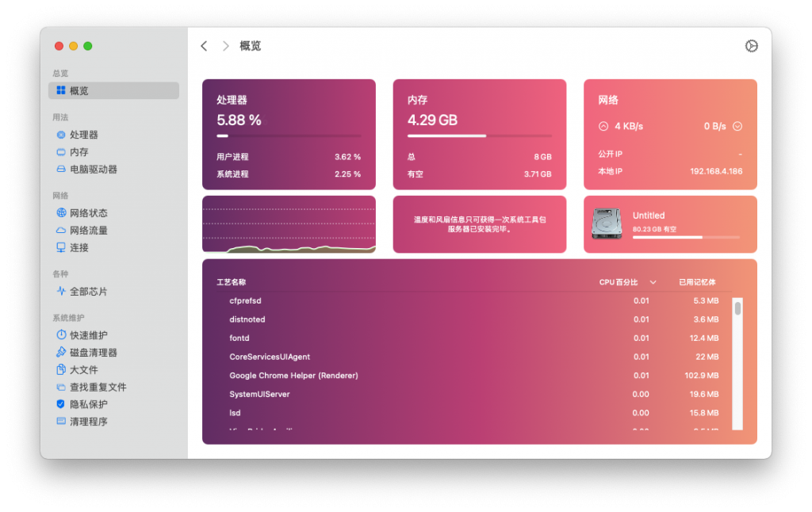Screen dimensions: 812x512
Task: Go forward with the right chevron
Action: [225, 46]
